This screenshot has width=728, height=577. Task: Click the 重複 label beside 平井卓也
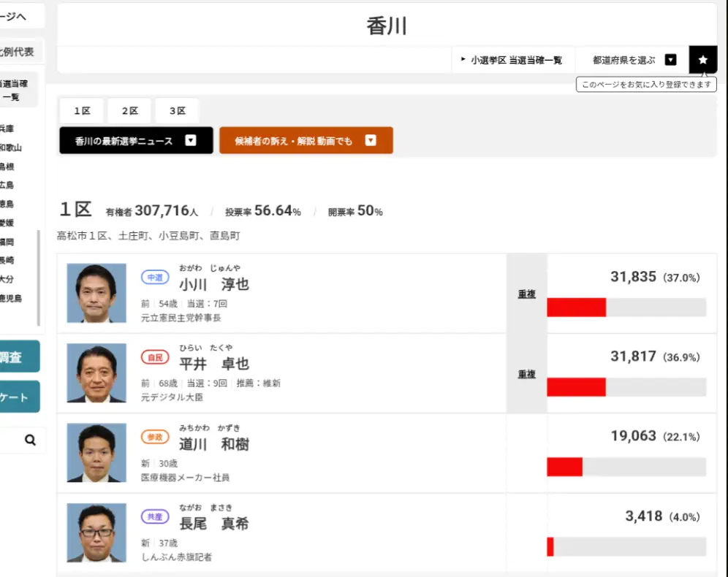[526, 374]
